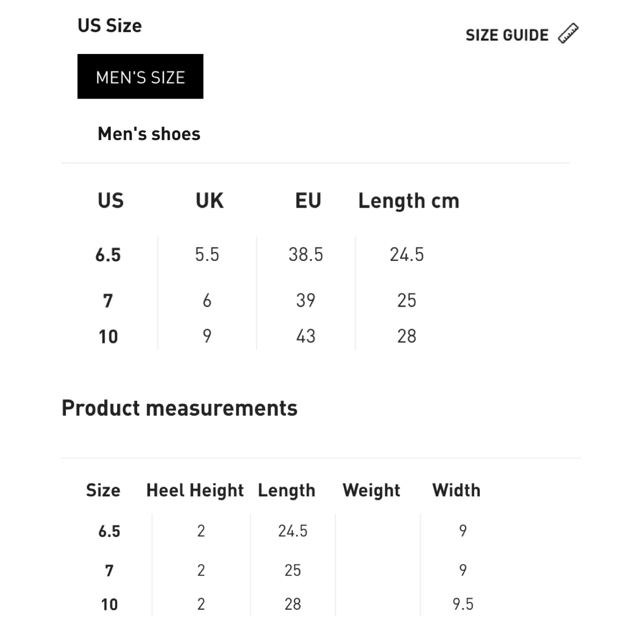Click the Heel Height column header
Screen dimensions: 644x644
tap(195, 490)
